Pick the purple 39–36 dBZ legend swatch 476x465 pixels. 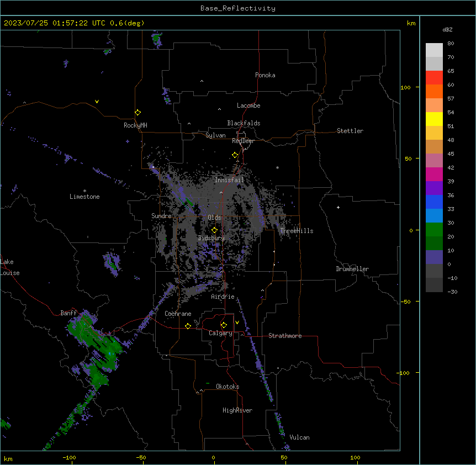click(434, 188)
